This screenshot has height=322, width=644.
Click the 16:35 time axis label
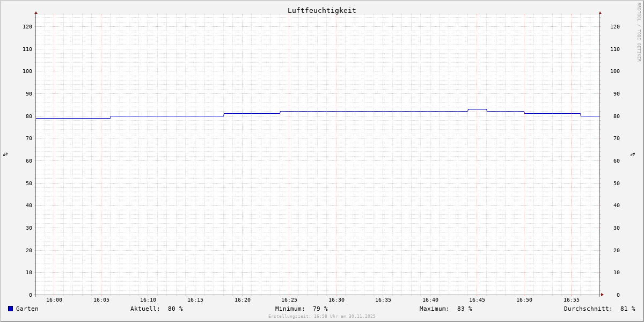click(x=383, y=299)
